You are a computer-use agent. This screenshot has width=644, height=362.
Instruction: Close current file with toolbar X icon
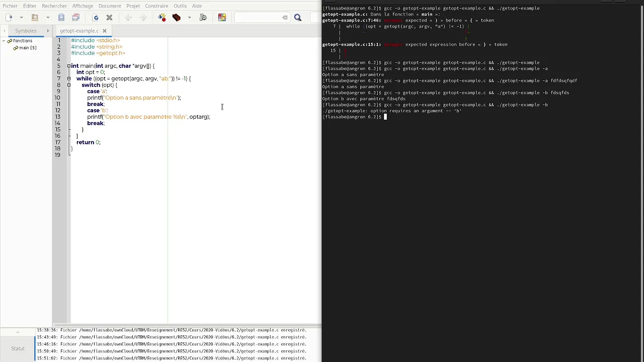(x=109, y=18)
